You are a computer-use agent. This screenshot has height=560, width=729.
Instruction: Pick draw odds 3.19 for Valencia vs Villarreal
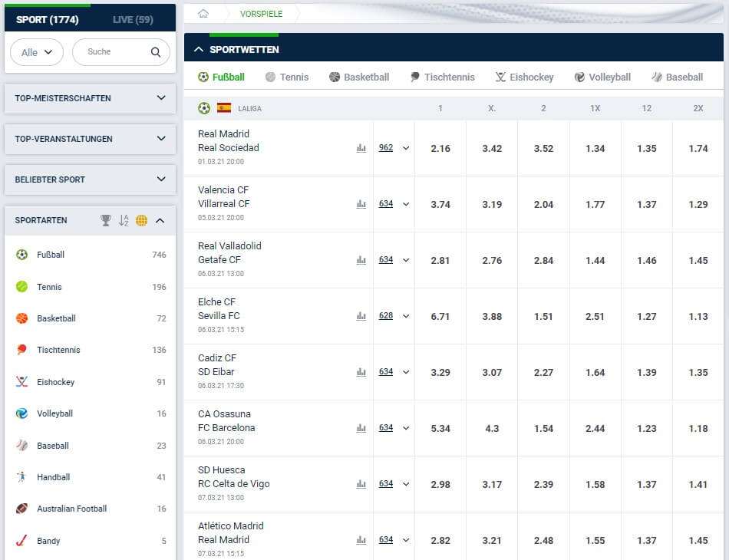pyautogui.click(x=492, y=205)
